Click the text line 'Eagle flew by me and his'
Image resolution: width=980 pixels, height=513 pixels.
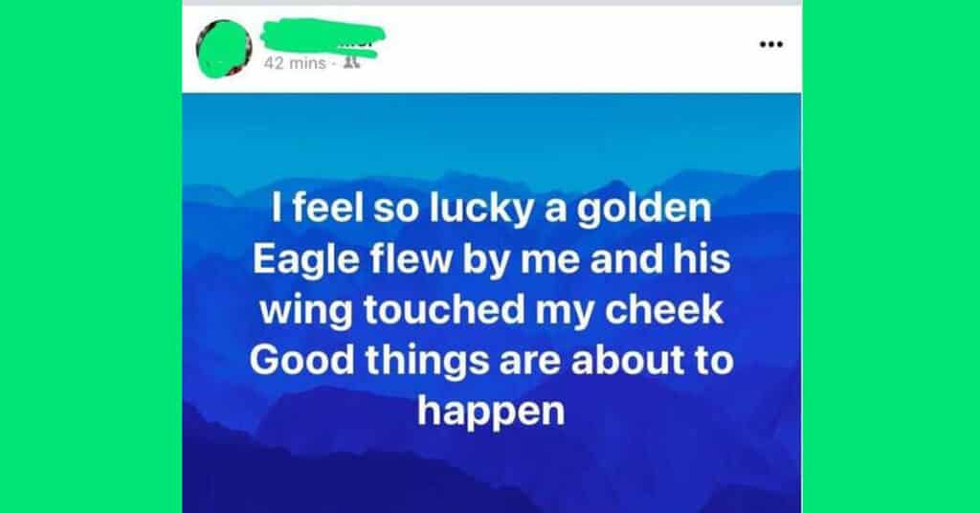tap(491, 258)
